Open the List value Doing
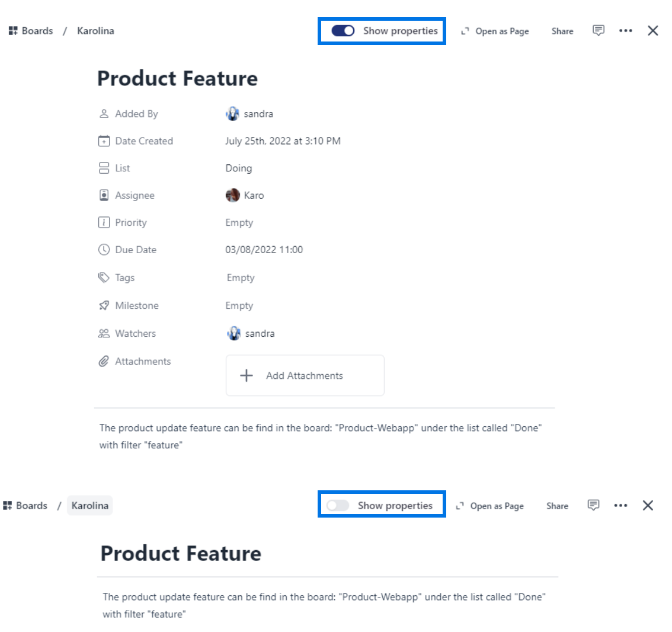The width and height of the screenshot is (672, 632). [x=239, y=168]
